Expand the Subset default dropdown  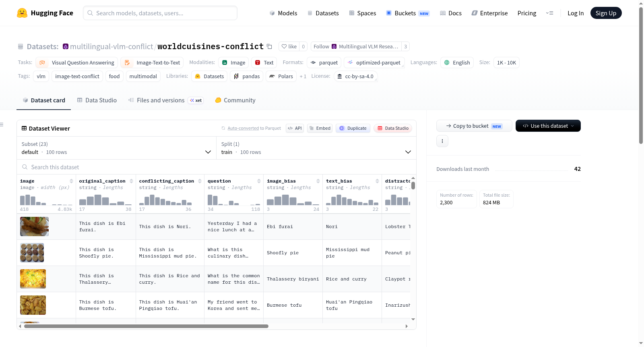coord(116,148)
